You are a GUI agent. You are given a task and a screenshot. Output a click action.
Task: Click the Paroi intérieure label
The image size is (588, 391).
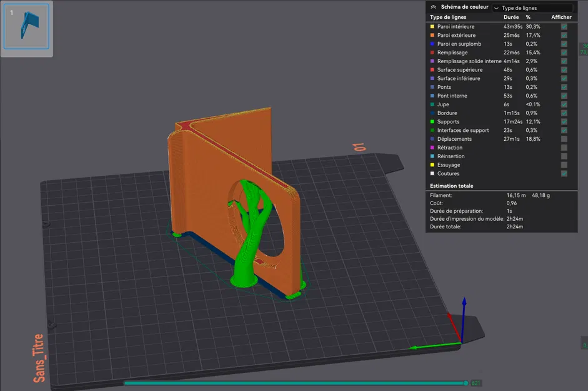456,27
